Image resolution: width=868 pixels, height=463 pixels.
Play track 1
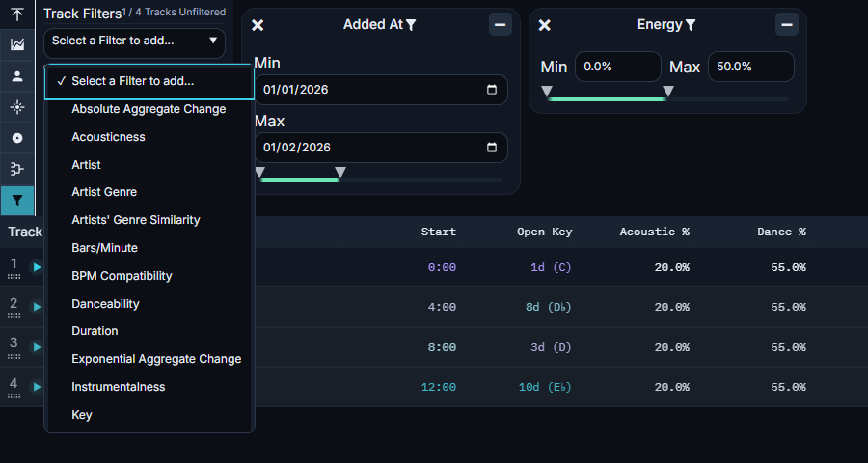(37, 267)
